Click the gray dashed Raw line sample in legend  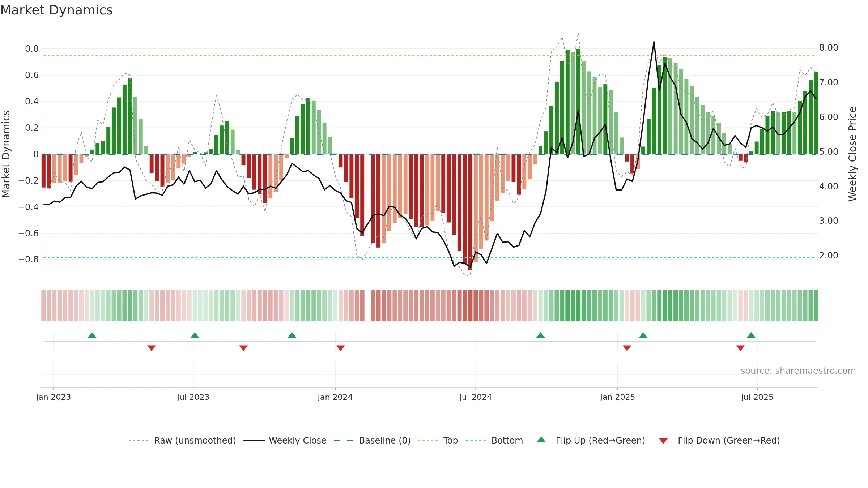(139, 440)
